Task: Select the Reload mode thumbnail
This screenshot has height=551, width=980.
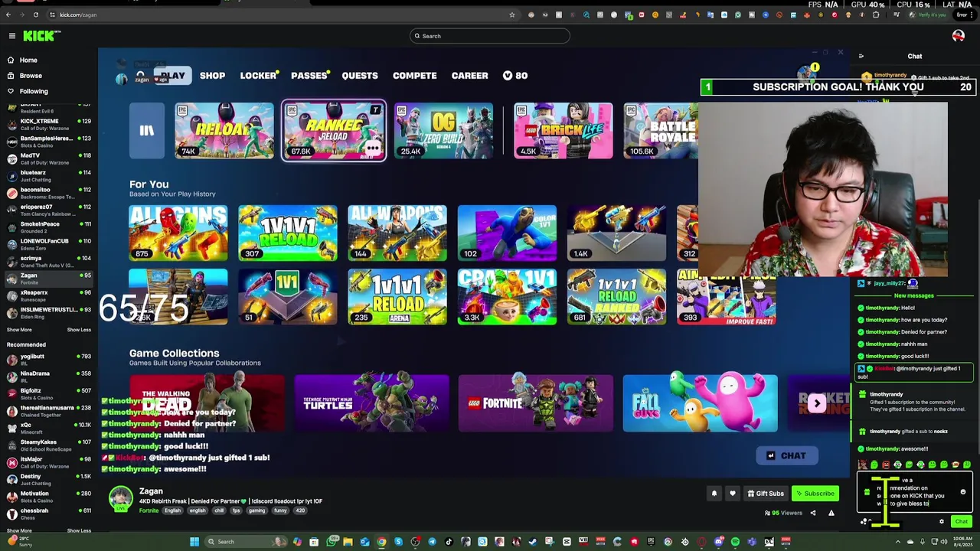Action: pos(224,131)
